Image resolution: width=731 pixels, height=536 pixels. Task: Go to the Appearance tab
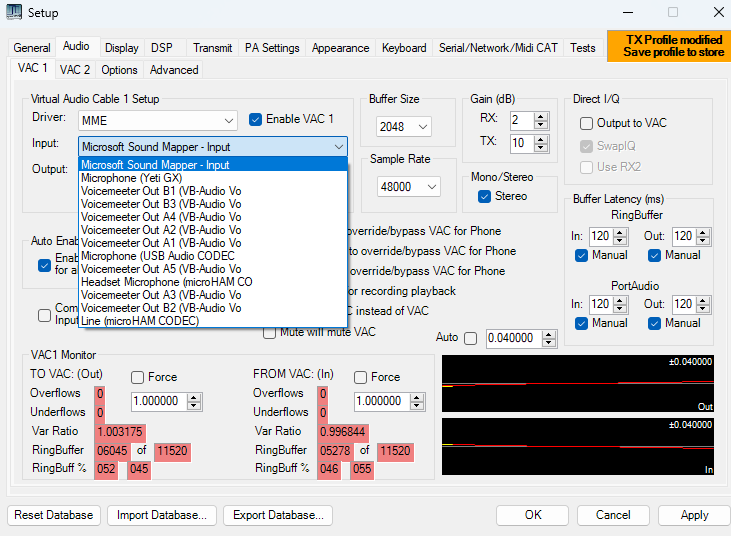(340, 48)
